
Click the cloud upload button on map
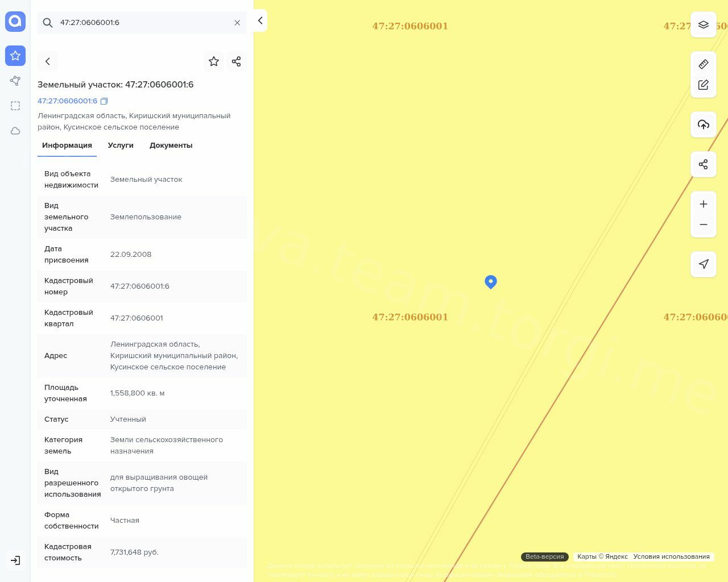[x=704, y=124]
